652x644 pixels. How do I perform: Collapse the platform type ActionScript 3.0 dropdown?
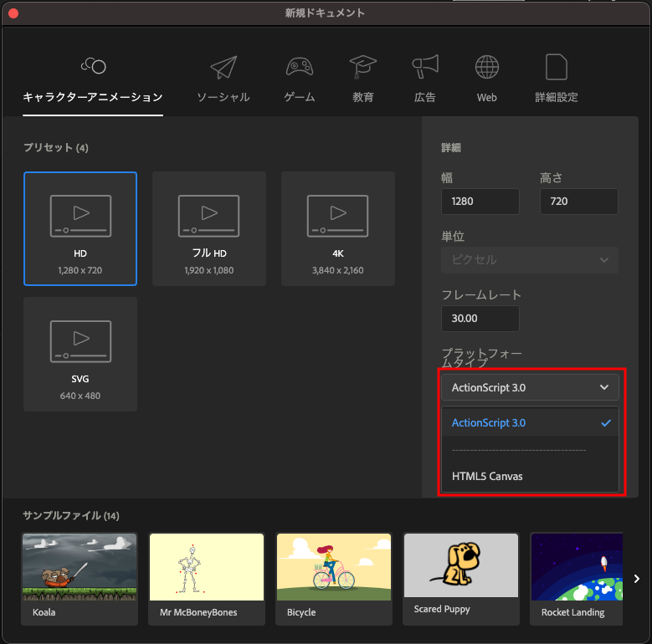click(530, 387)
